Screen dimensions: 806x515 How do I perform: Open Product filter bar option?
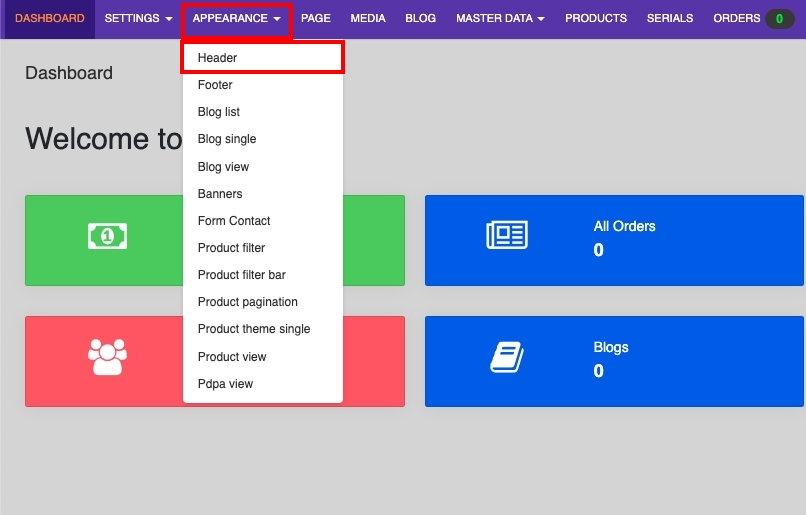(x=241, y=275)
